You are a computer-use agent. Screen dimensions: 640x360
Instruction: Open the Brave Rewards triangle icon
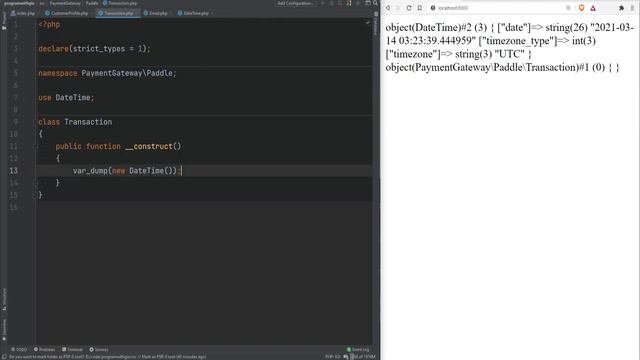coord(593,8)
